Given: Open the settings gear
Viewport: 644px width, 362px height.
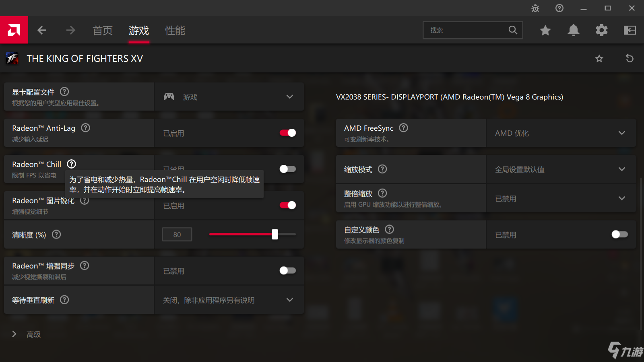Looking at the screenshot, I should pyautogui.click(x=602, y=30).
